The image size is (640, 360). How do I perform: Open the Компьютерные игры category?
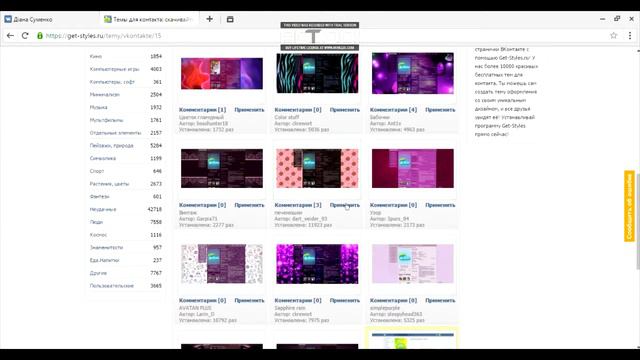click(x=114, y=69)
